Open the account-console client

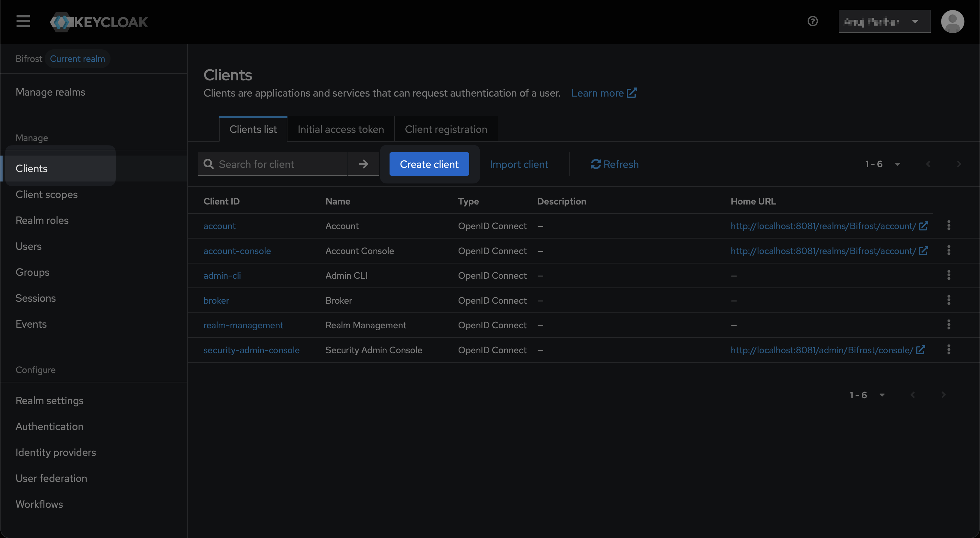click(237, 251)
